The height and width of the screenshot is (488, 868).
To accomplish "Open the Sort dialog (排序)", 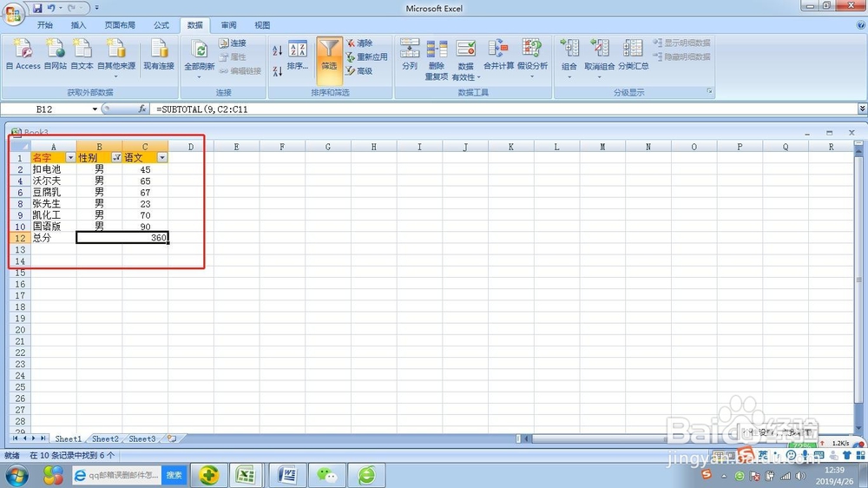I will [298, 56].
